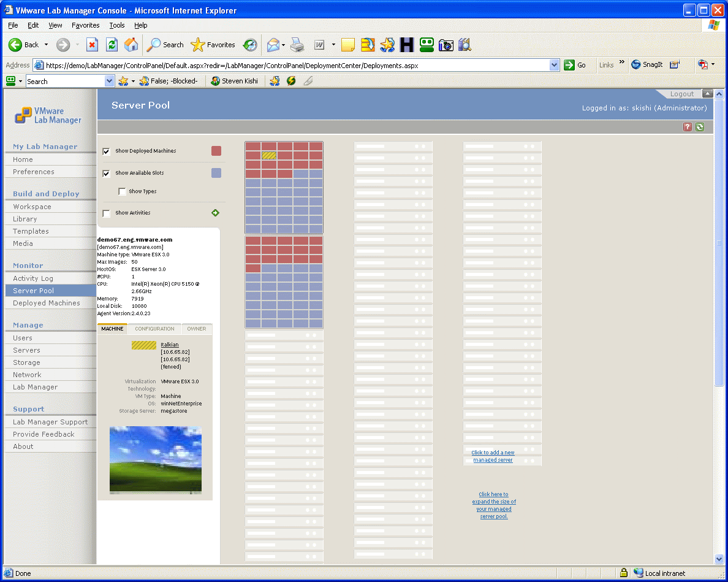Stop page loading with red X icon
Viewport: 728px width, 582px height.
coord(92,45)
